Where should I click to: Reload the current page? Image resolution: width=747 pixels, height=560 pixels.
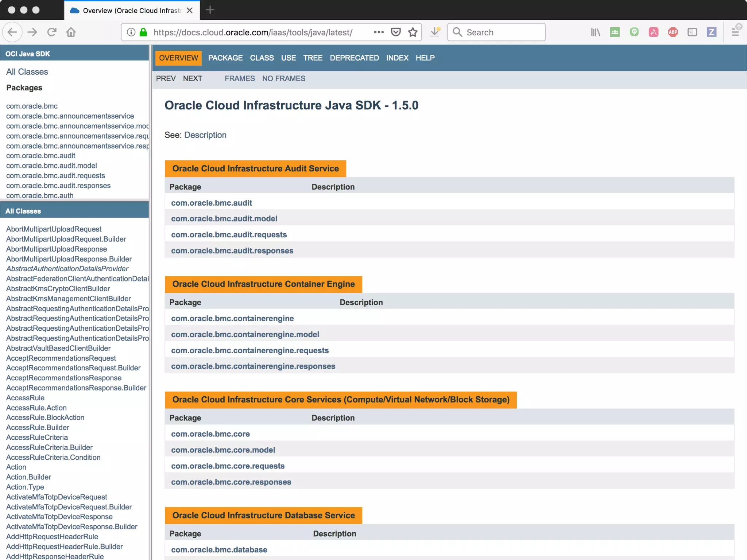[51, 32]
